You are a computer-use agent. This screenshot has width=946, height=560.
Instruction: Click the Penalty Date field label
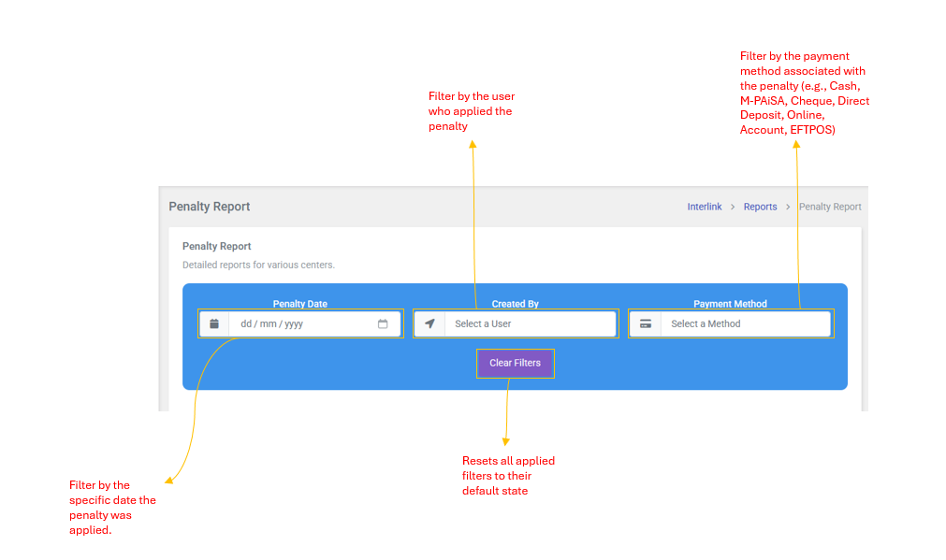click(x=299, y=304)
